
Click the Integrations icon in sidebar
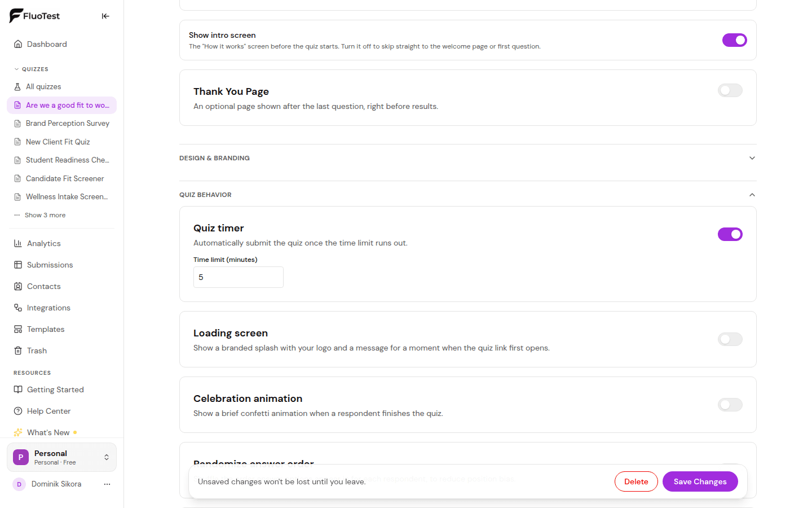click(x=18, y=308)
